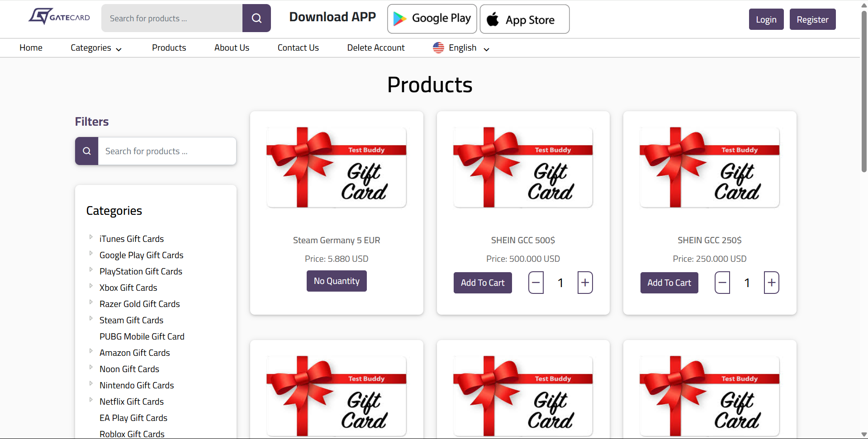This screenshot has height=439, width=868.
Task: Increase quantity for SHEIN GCC 500$
Action: tap(585, 283)
